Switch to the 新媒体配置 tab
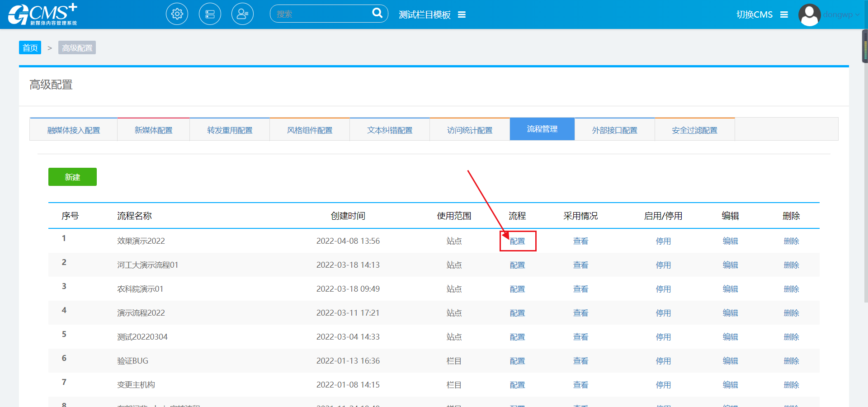 point(153,130)
